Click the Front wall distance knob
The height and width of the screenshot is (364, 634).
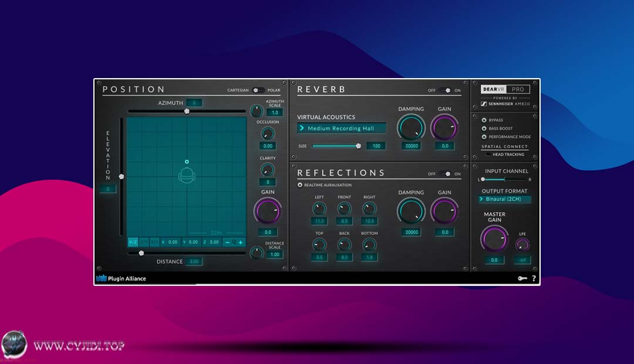tap(344, 208)
